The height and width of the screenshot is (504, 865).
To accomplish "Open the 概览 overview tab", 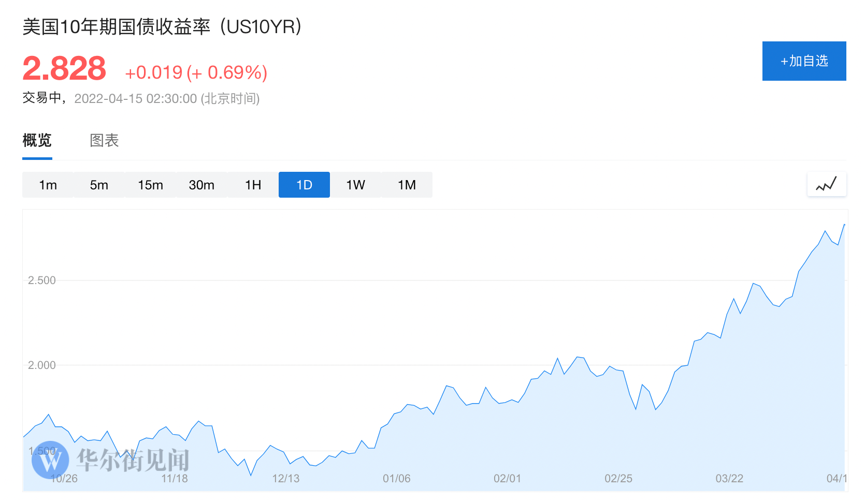I will [x=37, y=140].
